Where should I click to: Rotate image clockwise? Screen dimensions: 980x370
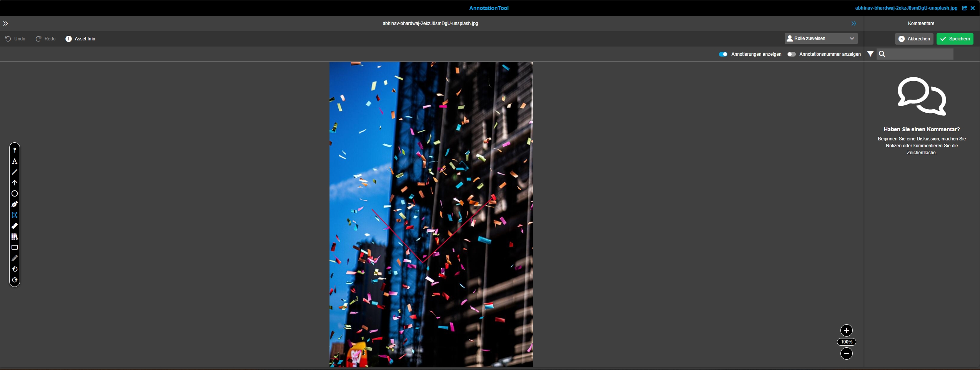pos(15,280)
